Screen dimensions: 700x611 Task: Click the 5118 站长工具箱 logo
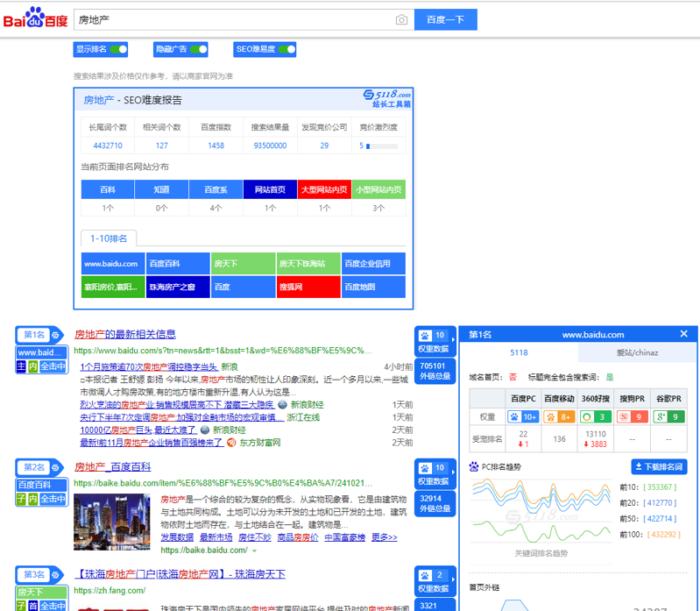[387, 99]
